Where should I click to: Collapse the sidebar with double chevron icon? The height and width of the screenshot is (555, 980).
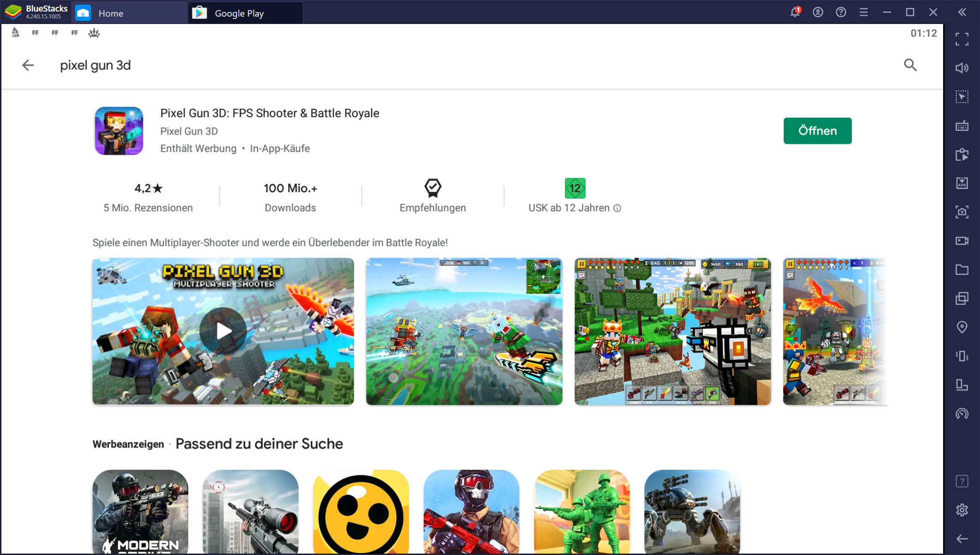[x=962, y=12]
